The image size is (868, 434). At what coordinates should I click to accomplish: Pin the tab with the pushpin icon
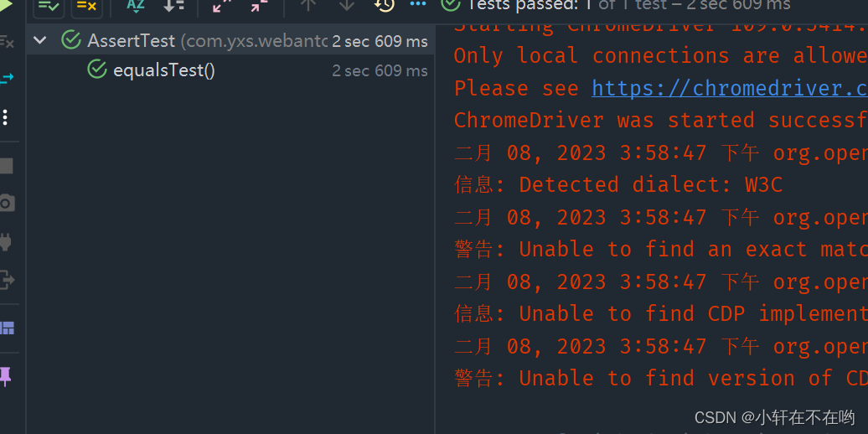[x=6, y=376]
